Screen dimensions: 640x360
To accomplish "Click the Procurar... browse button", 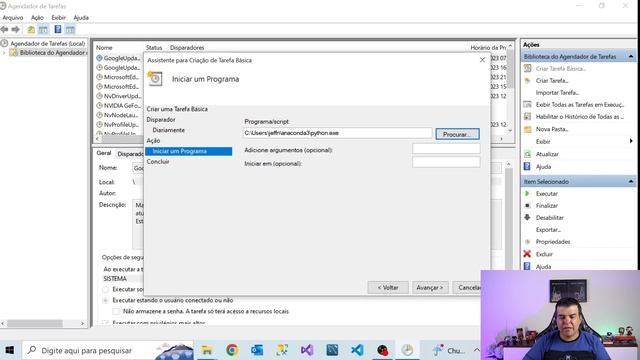I will point(457,134).
